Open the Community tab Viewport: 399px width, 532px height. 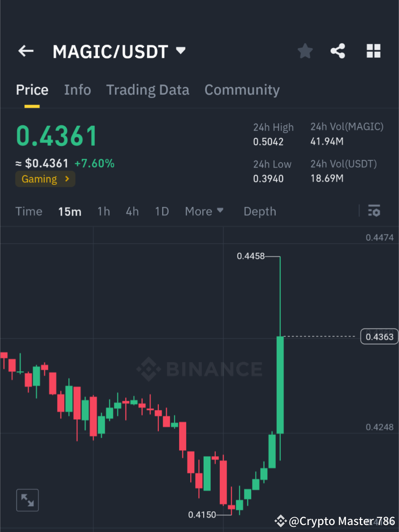coord(242,90)
